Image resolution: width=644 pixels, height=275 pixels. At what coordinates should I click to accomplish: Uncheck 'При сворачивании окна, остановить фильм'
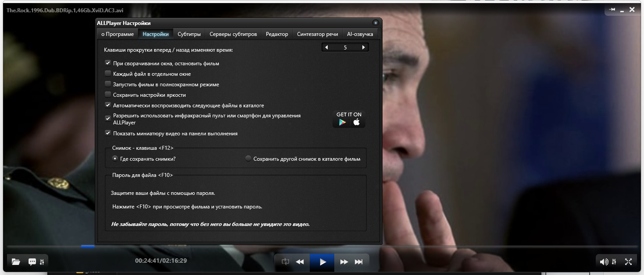coord(108,63)
